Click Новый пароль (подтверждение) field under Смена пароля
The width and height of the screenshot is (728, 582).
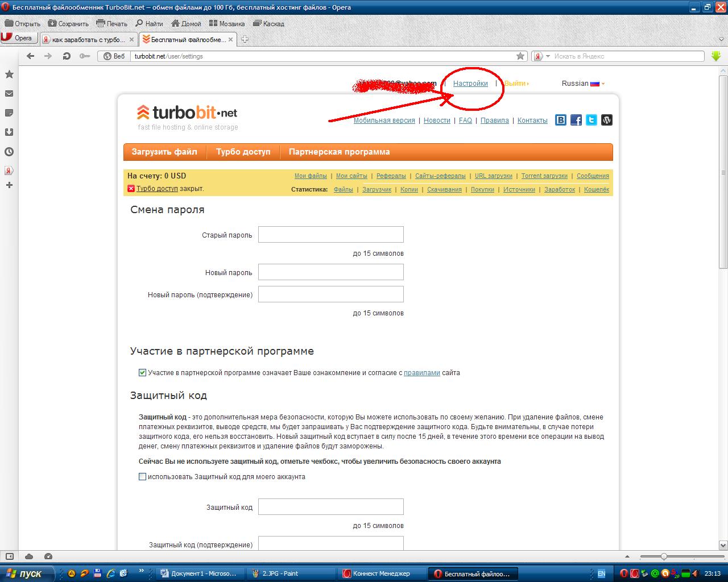331,294
